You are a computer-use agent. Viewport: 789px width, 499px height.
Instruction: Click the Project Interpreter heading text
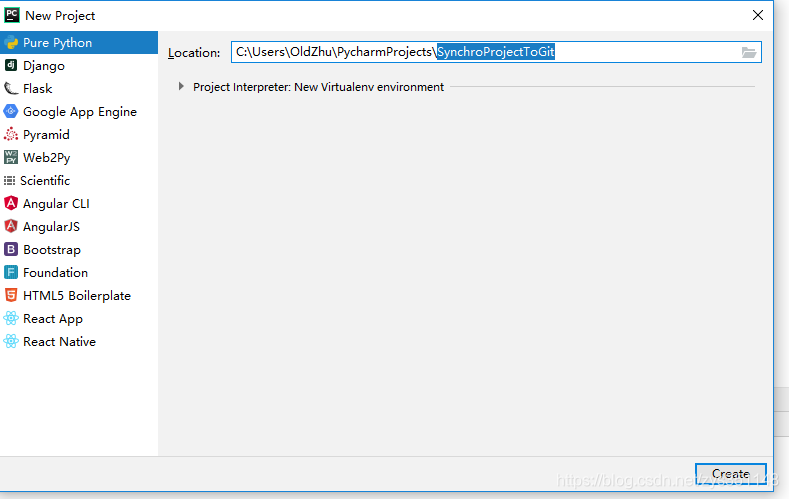coord(319,87)
